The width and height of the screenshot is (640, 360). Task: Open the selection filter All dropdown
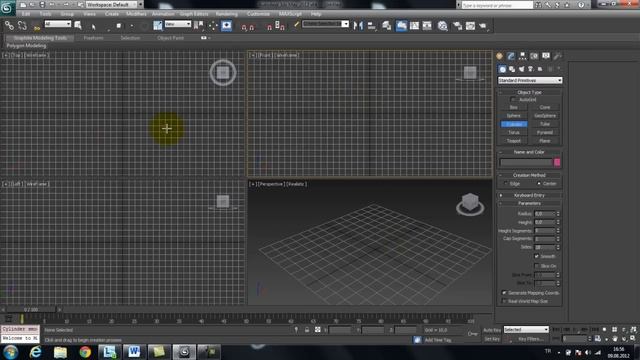[x=58, y=24]
